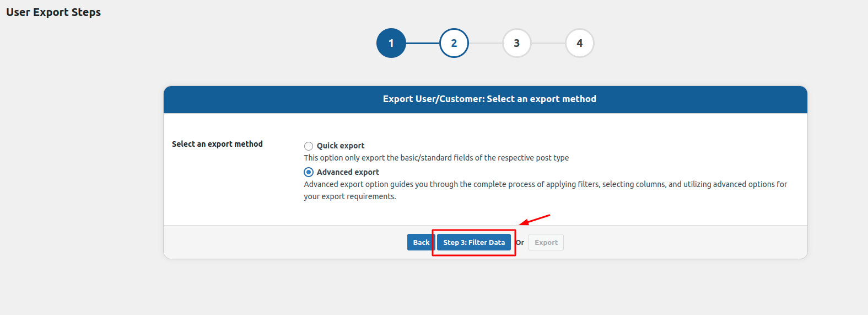Screen dimensions: 868x315
Task: Click the "Select an export method" field label
Action: click(217, 144)
